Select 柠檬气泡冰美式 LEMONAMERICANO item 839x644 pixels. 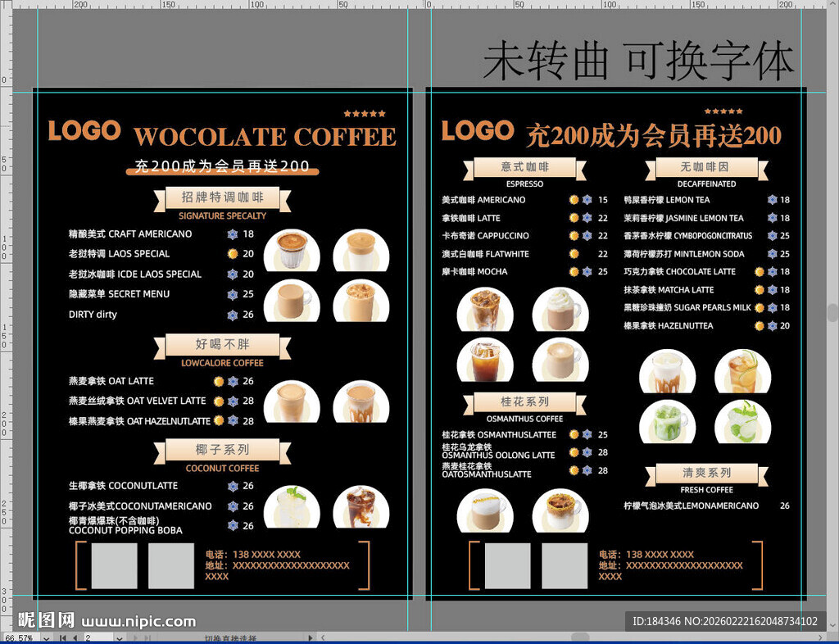coord(692,506)
